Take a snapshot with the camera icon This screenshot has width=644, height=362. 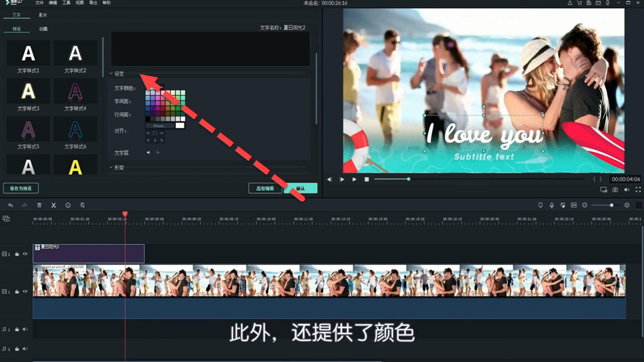click(615, 190)
